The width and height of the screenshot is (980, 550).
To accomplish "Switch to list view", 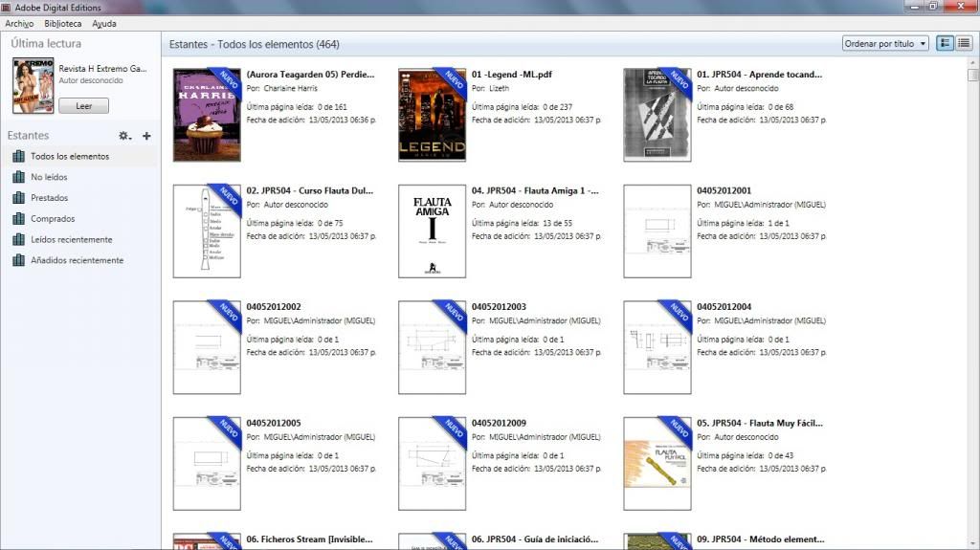I will (964, 43).
